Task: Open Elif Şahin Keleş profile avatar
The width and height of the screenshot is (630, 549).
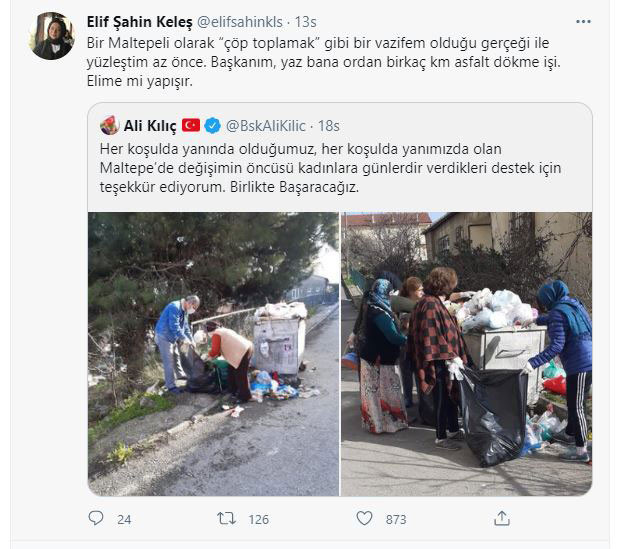Action: click(52, 36)
